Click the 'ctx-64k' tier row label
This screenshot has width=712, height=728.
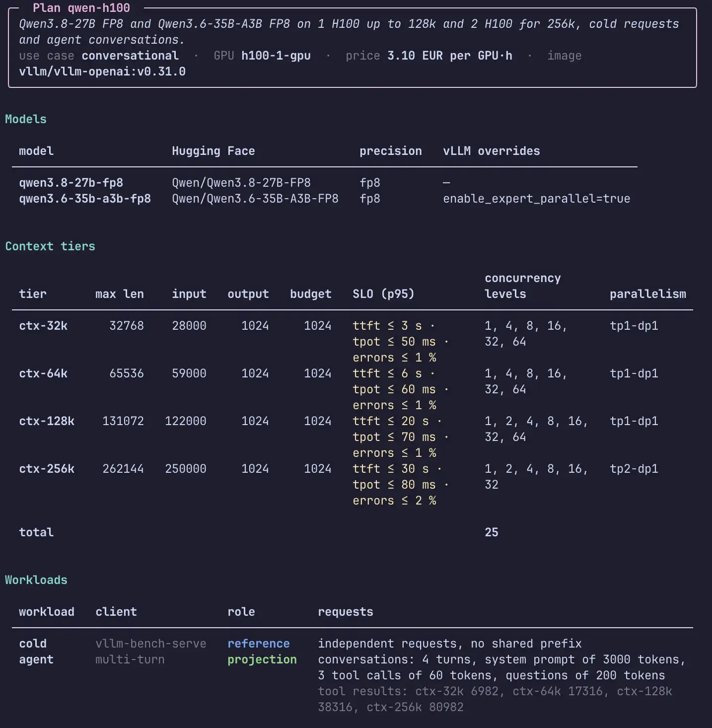43,373
